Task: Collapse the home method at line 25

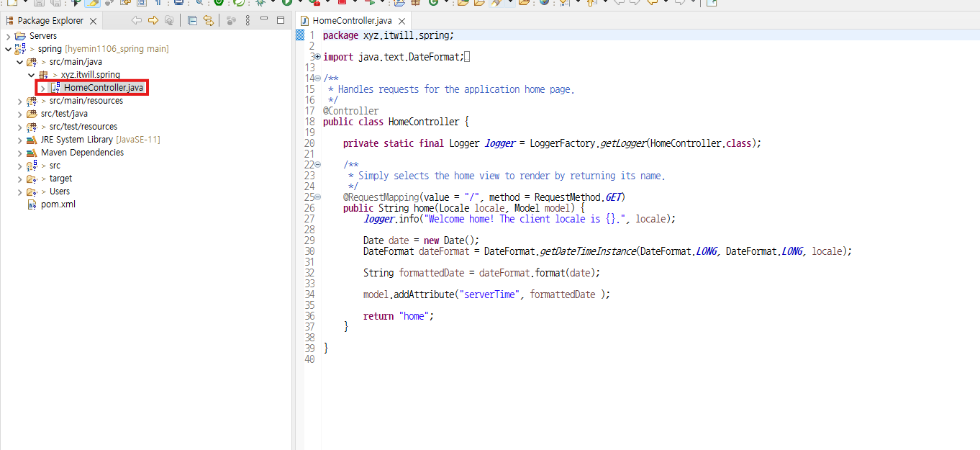Action: (318, 197)
